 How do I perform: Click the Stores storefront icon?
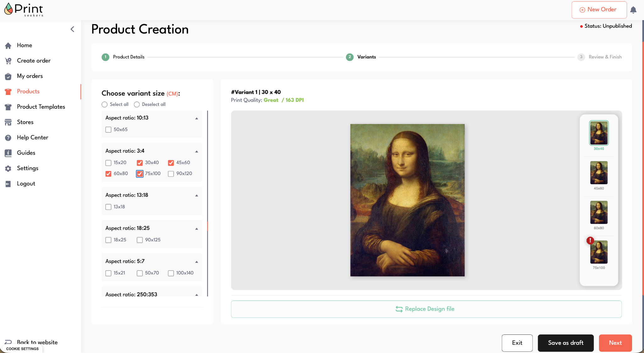[x=8, y=122]
